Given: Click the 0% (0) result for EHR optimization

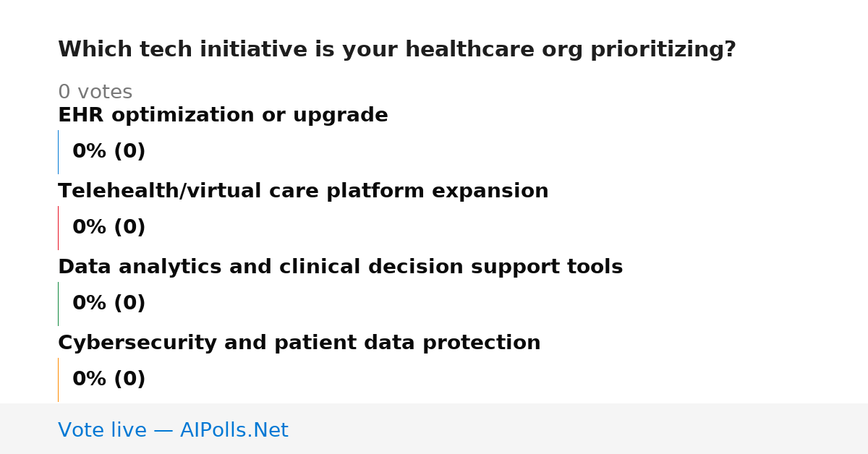Looking at the screenshot, I should (109, 152).
